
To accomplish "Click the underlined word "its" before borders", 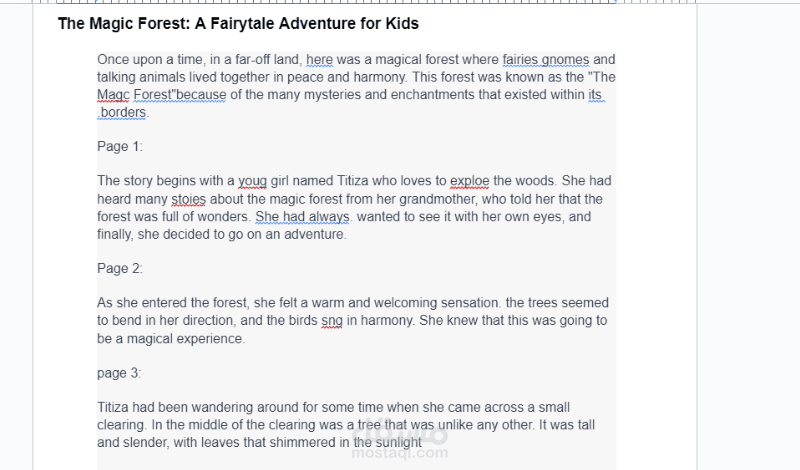I will [596, 95].
